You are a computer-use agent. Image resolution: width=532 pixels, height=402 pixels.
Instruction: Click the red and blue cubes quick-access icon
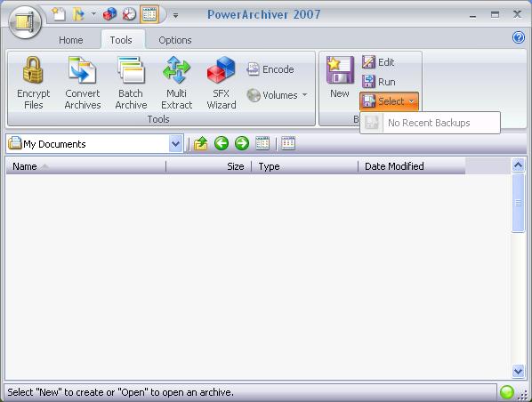tap(109, 14)
